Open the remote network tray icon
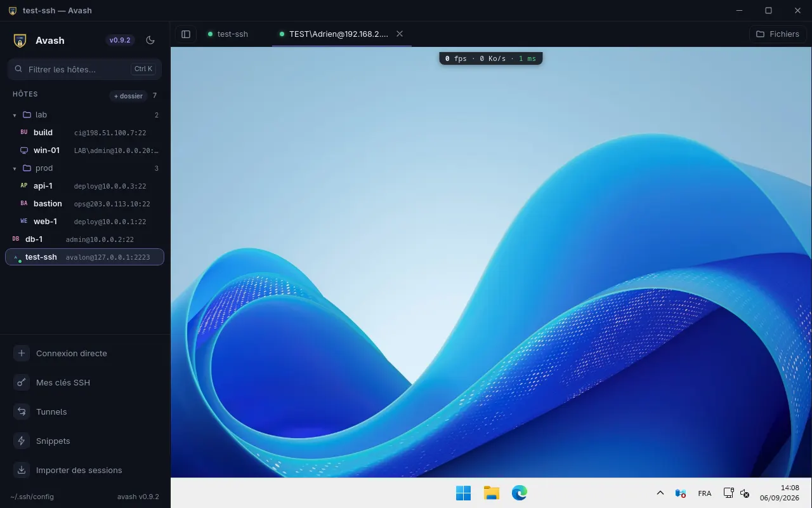This screenshot has height=508, width=812. [729, 493]
